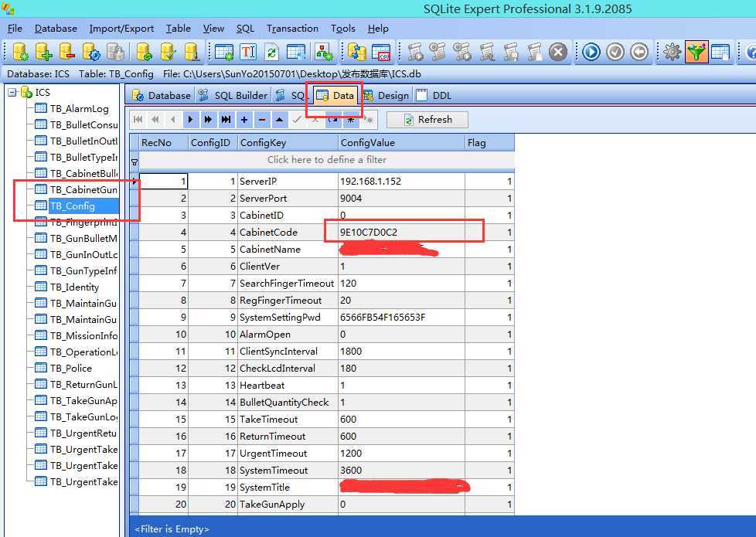
Task: Open the Import/Export menu
Action: [121, 29]
